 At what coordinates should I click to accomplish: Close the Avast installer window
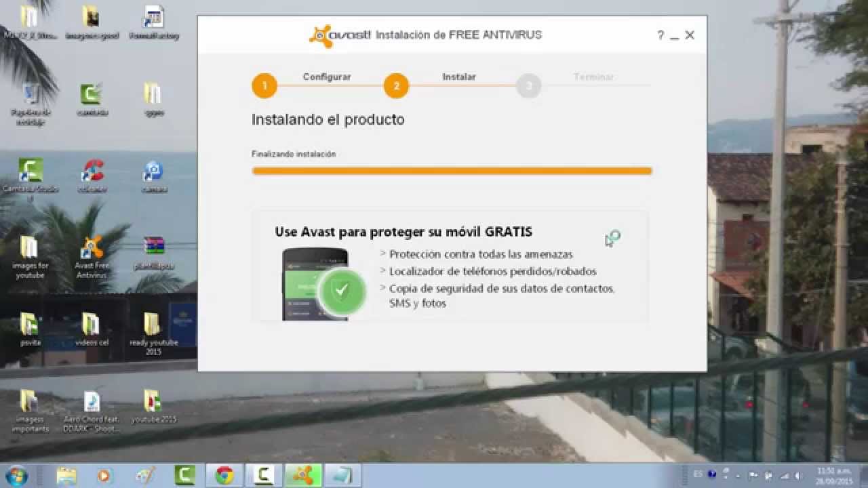click(x=690, y=35)
